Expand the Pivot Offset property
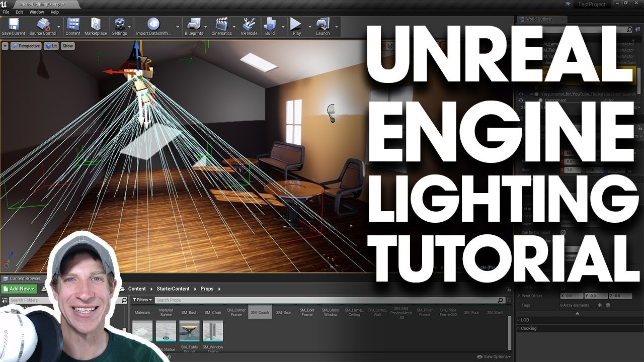This screenshot has height=362, width=644. click(x=519, y=296)
